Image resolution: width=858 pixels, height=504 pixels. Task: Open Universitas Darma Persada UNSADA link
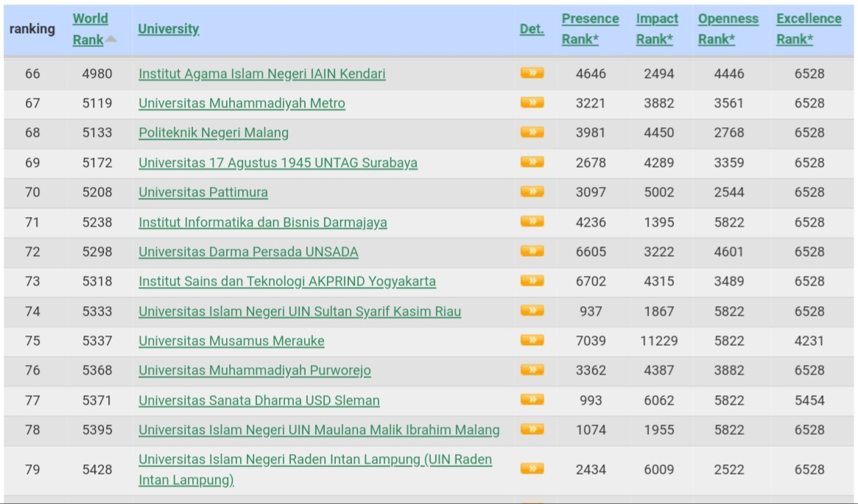248,252
